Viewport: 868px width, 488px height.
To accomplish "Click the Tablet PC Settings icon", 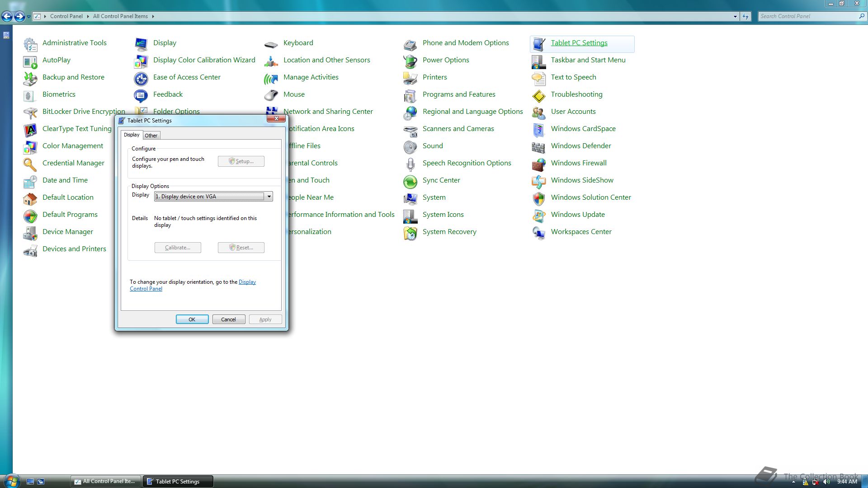I will click(539, 44).
